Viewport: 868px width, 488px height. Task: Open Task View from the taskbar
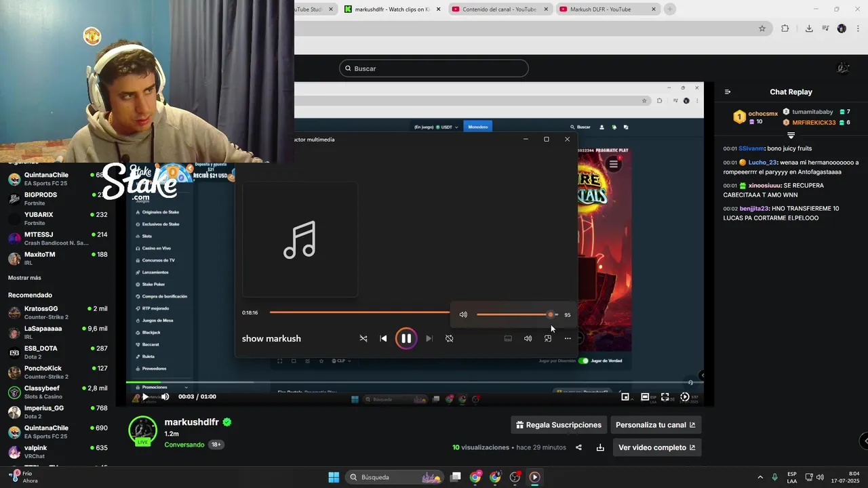456,477
